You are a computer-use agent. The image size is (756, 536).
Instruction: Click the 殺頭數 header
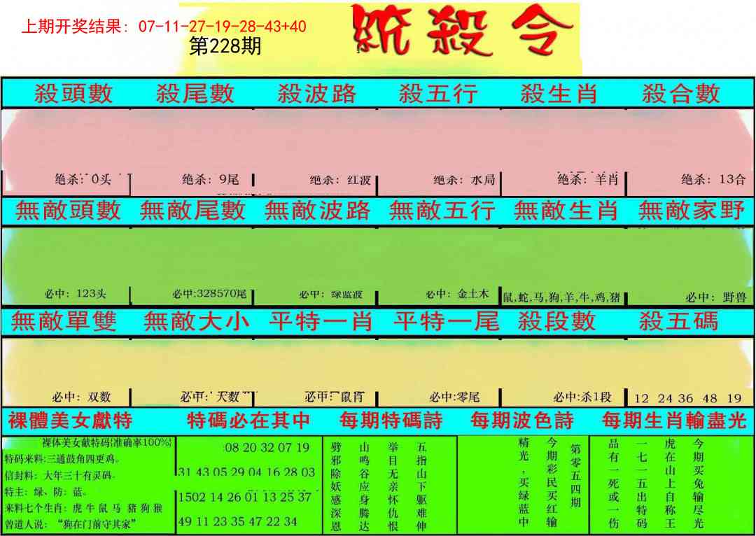pyautogui.click(x=73, y=93)
